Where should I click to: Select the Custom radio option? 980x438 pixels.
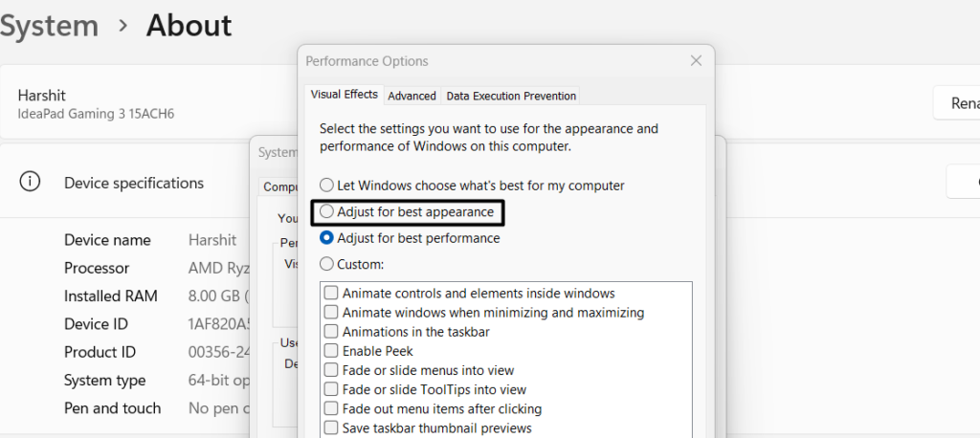point(327,264)
